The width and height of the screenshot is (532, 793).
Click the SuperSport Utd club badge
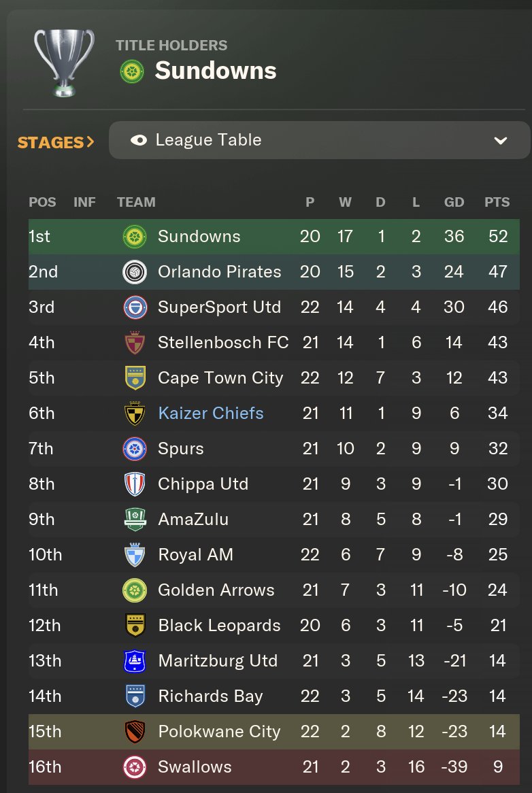tap(133, 307)
